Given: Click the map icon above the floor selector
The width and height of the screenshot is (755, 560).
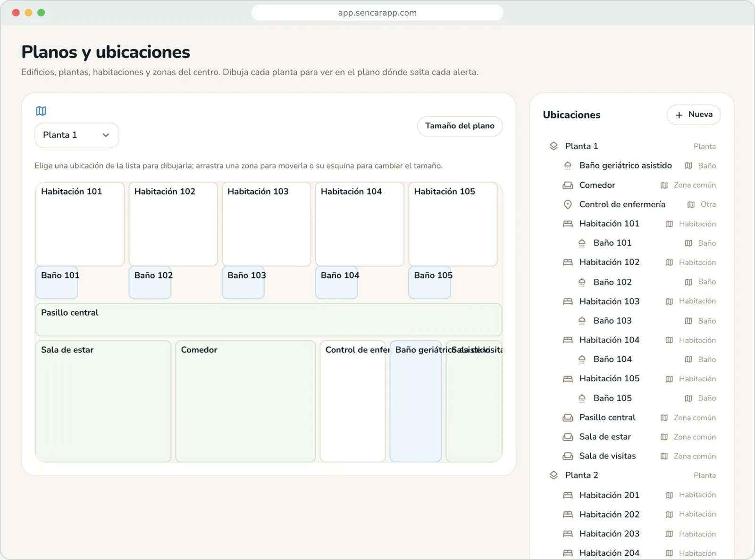Looking at the screenshot, I should coord(41,111).
